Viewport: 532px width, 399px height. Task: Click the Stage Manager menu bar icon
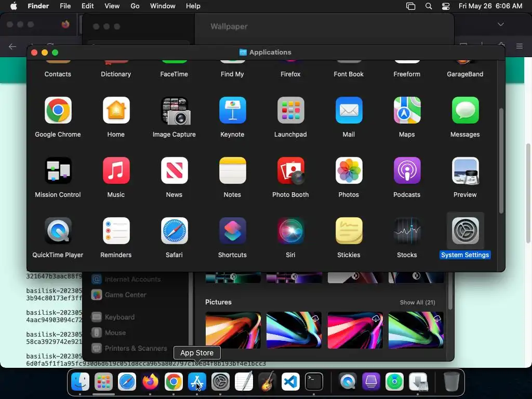point(410,6)
